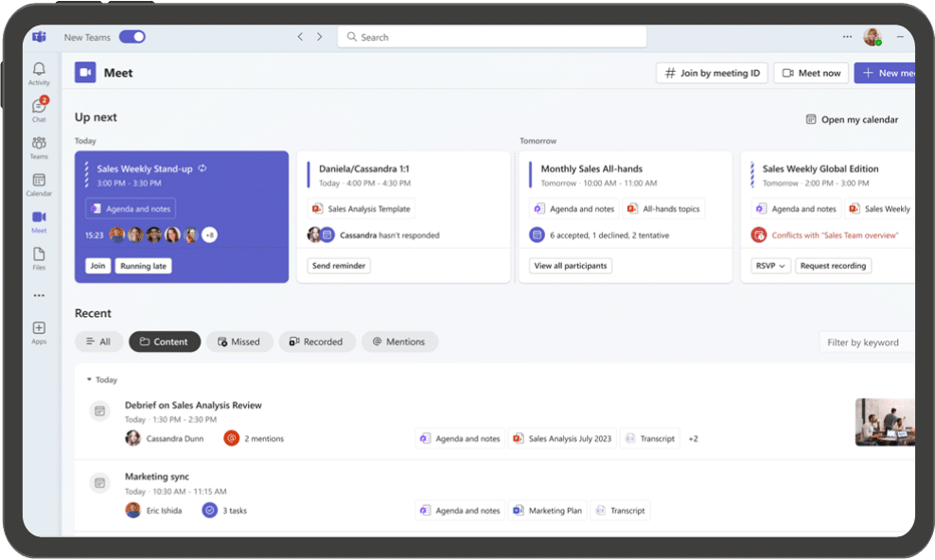Viewport: 935px width, 560px height.
Task: Show the +2 more attachments for Debrief
Action: 693,439
